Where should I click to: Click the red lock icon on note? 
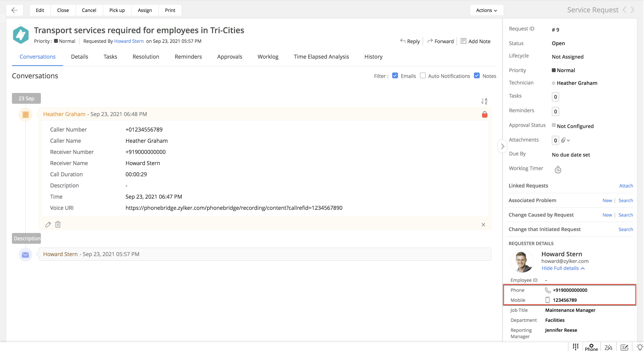[485, 115]
